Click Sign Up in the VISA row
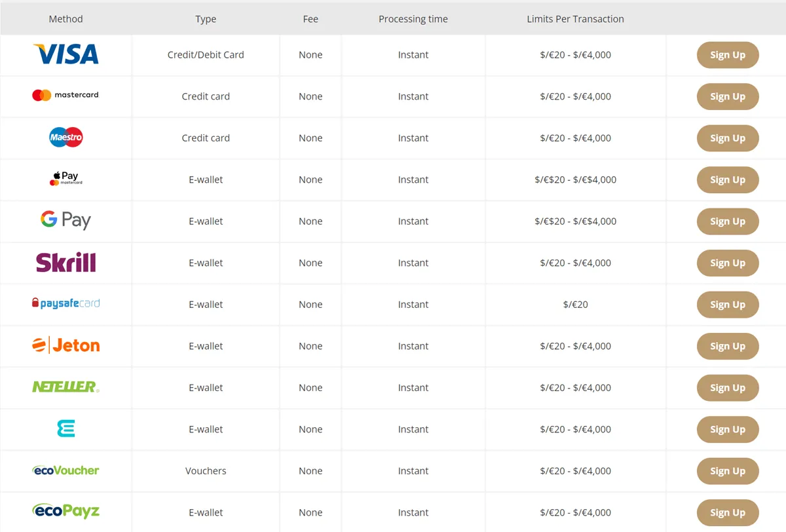Image resolution: width=786 pixels, height=532 pixels. coord(728,55)
